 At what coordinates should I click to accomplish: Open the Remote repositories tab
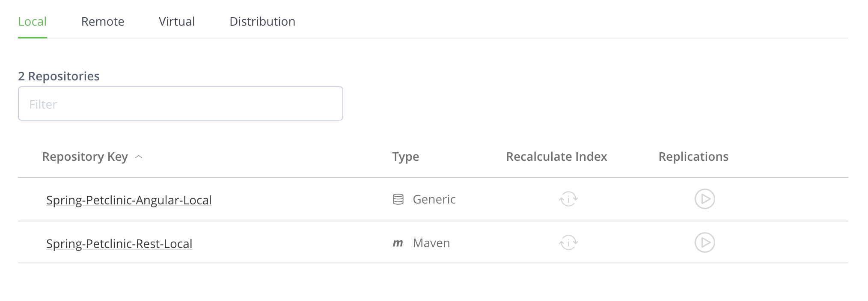(x=103, y=21)
